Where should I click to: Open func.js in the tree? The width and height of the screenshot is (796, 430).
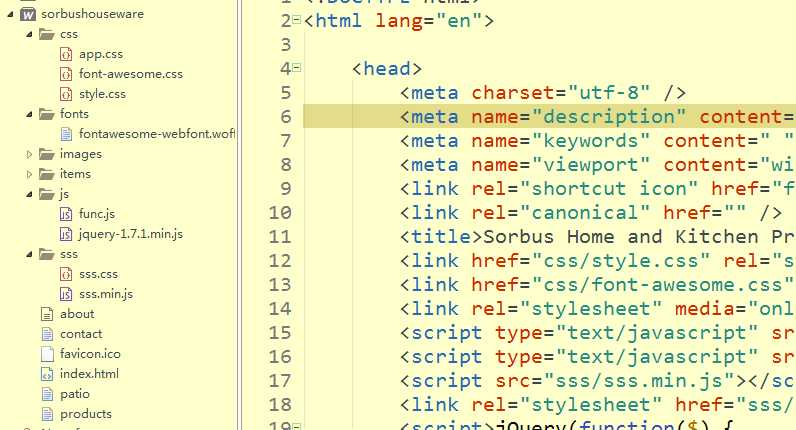click(97, 214)
